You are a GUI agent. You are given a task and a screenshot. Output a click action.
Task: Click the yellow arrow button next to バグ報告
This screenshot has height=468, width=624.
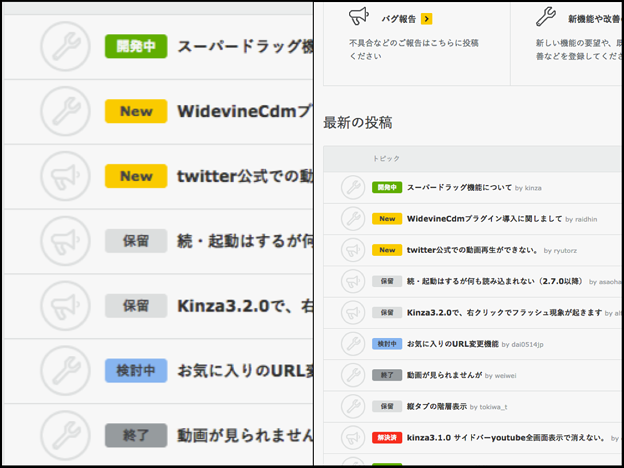(x=427, y=19)
